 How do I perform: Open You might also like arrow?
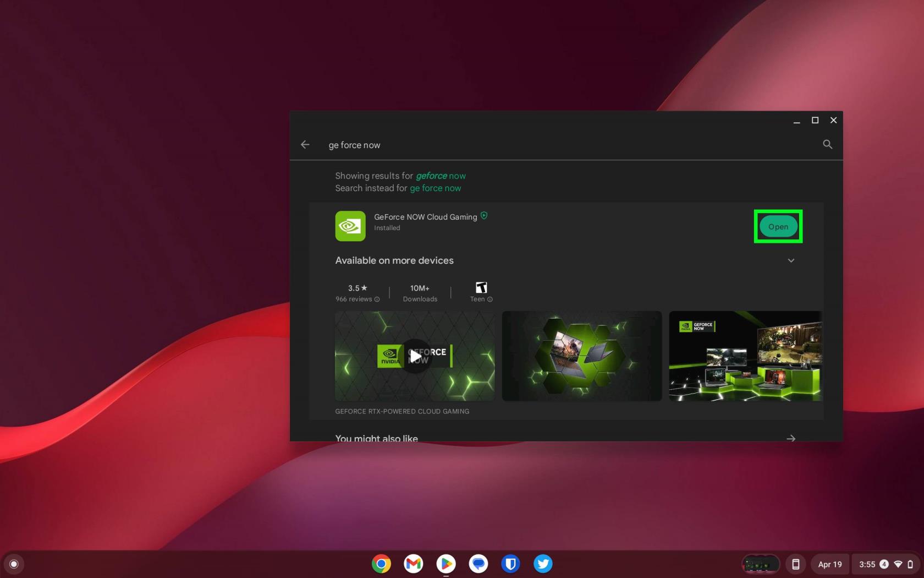click(x=791, y=439)
